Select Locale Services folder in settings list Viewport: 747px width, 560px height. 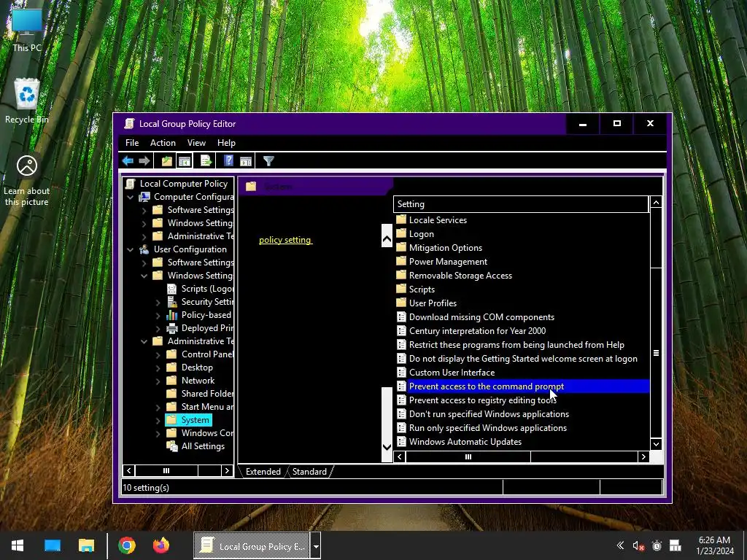(432, 220)
